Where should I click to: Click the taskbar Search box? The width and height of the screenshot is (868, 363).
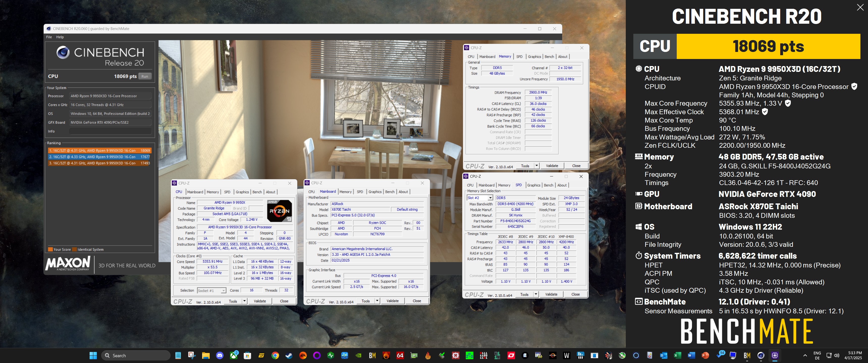pos(136,355)
